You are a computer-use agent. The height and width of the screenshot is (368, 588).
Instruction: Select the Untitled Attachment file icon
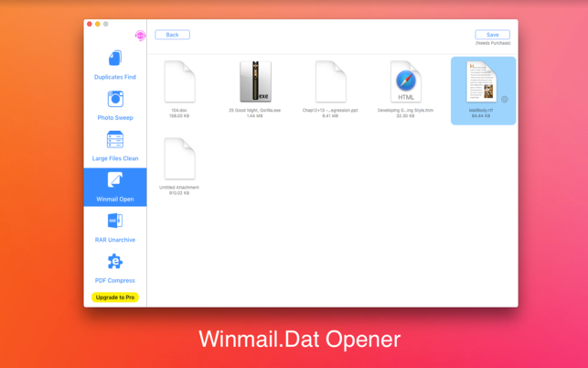[x=179, y=158]
